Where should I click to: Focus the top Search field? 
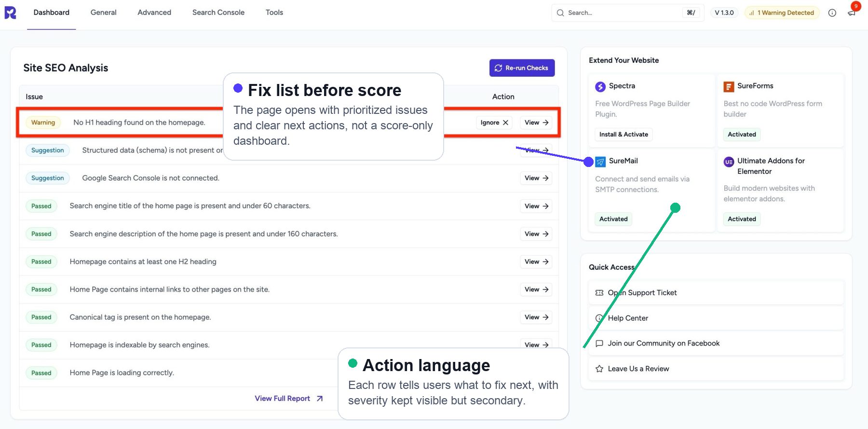point(627,13)
